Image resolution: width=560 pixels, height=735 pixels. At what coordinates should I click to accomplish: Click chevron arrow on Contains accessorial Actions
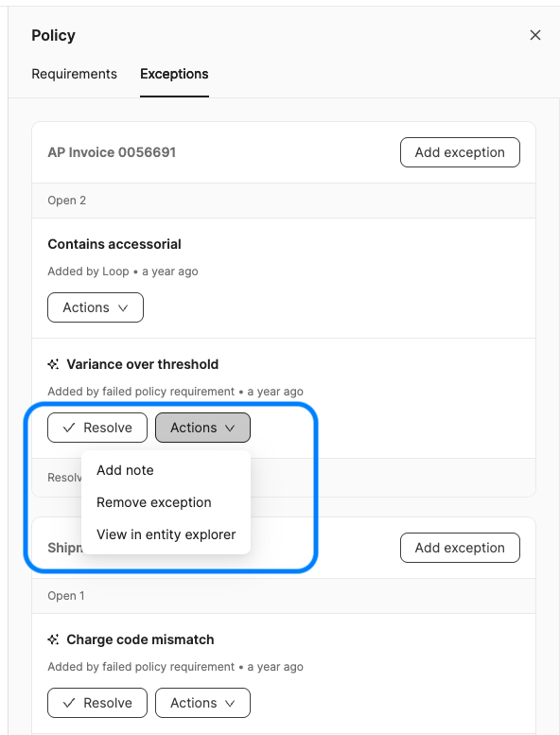[x=123, y=308]
